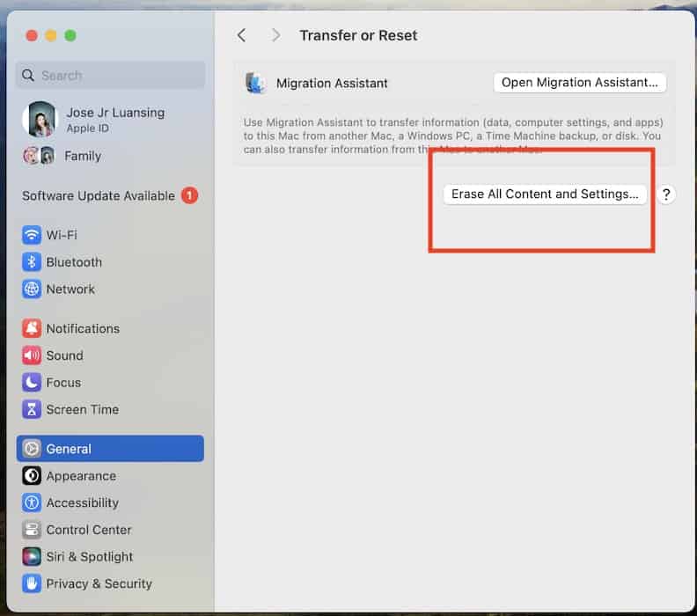Open Focus moon icon
This screenshot has height=616, width=697.
32,383
